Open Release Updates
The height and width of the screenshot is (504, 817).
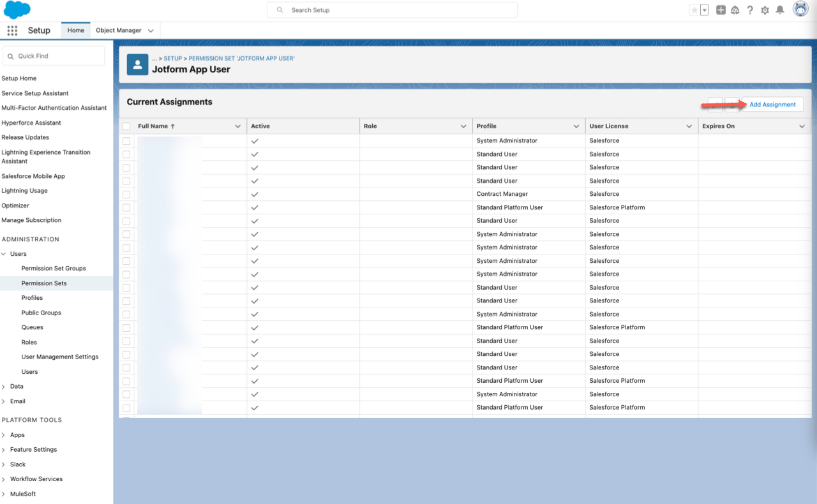(26, 137)
